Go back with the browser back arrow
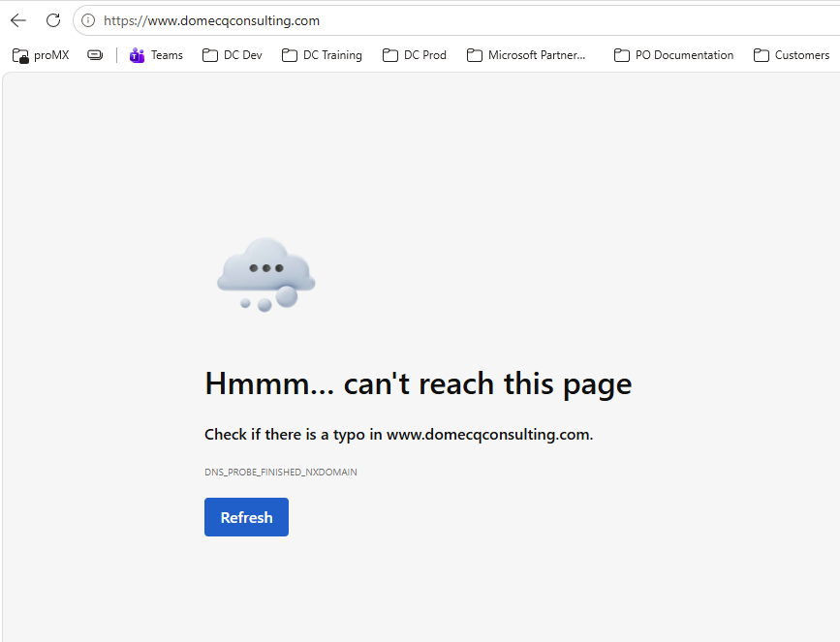This screenshot has height=642, width=840. [x=18, y=20]
